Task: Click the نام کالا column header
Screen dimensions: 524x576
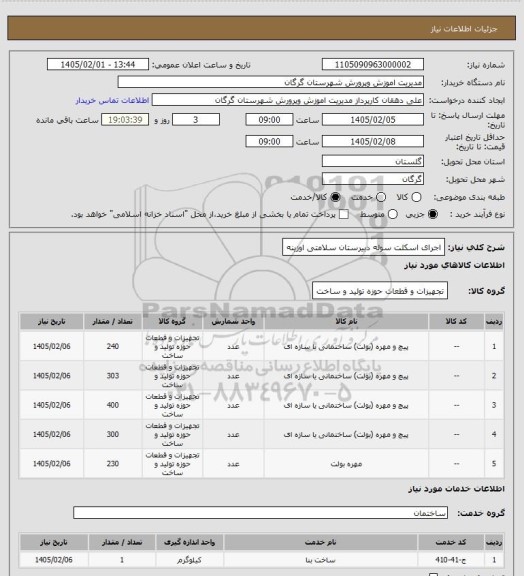Action: (346, 321)
